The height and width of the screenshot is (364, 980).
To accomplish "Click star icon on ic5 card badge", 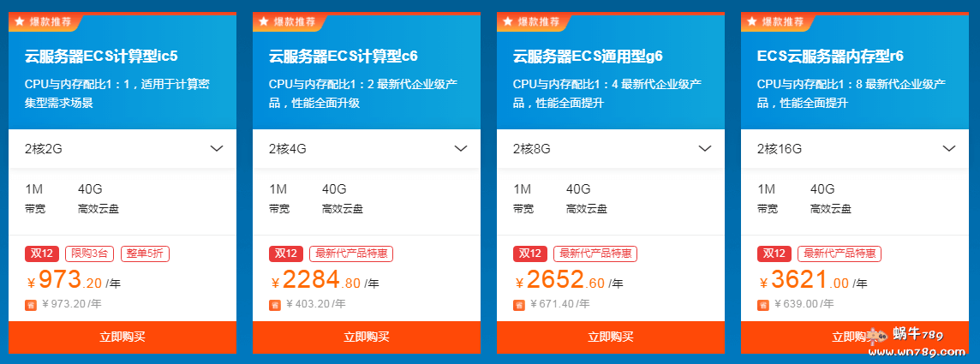I will pyautogui.click(x=20, y=21).
